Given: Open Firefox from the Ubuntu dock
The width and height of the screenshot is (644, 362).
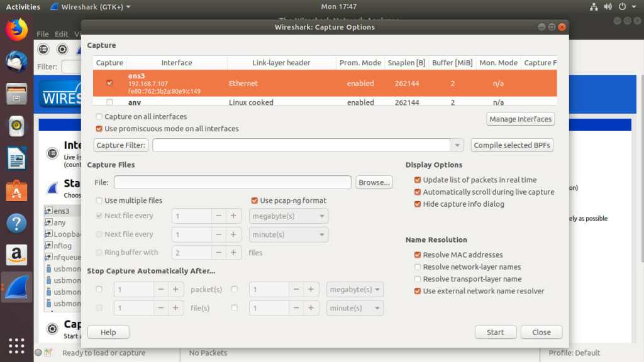Looking at the screenshot, I should click(x=16, y=29).
